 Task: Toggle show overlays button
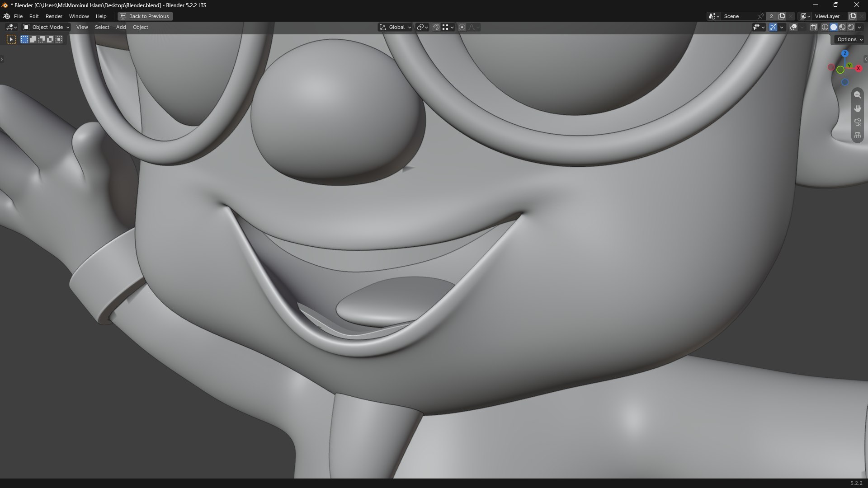[793, 27]
